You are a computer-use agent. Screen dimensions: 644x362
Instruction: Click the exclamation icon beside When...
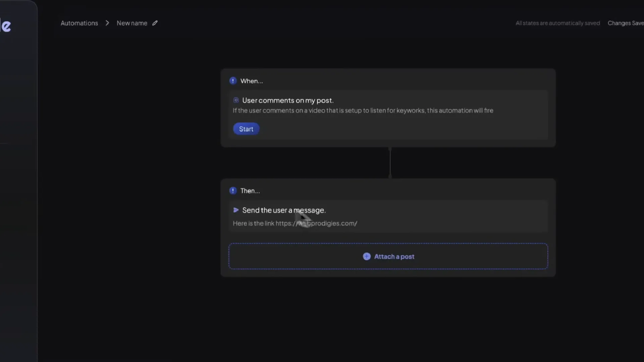point(233,81)
